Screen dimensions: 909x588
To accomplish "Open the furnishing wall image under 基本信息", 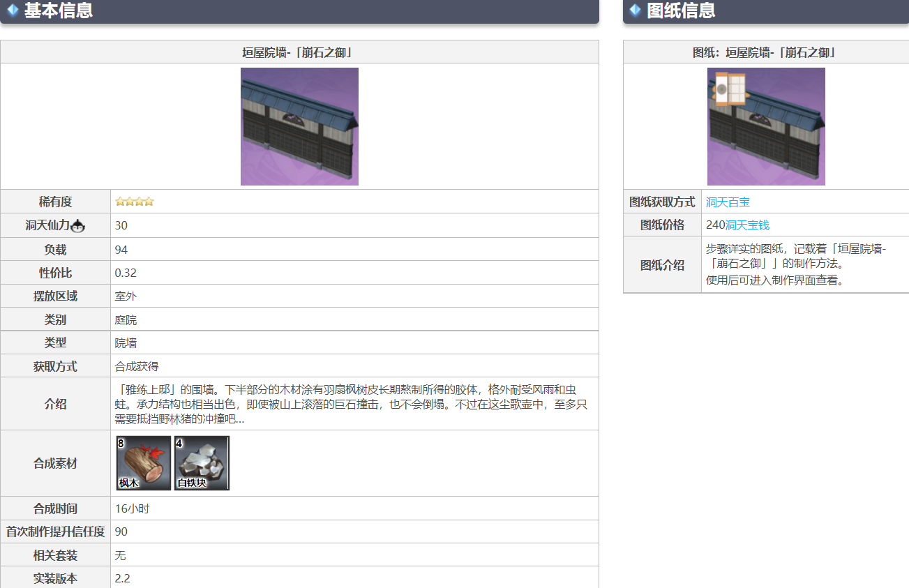I will click(299, 126).
